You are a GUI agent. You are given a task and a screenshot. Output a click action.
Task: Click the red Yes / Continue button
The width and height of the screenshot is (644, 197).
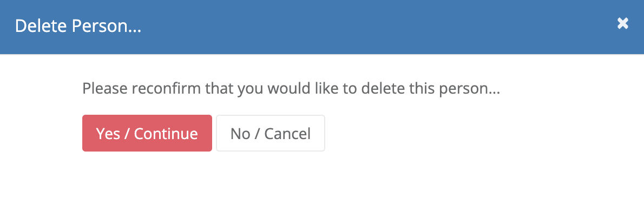pyautogui.click(x=147, y=133)
